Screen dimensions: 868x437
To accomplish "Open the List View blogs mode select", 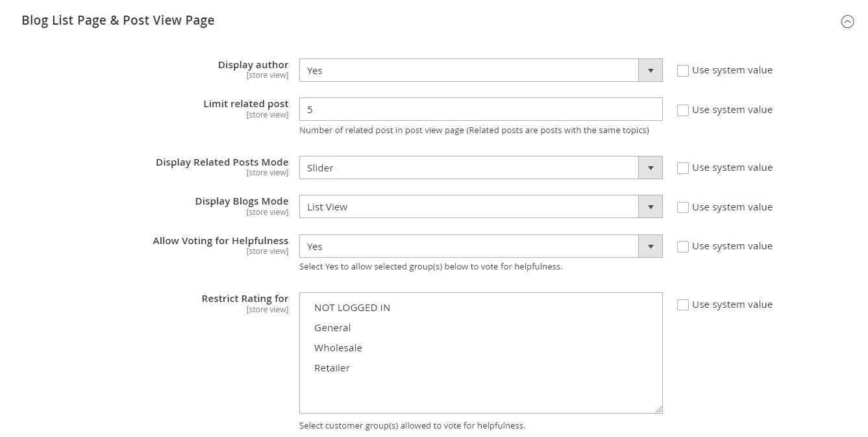I will pos(468,207).
